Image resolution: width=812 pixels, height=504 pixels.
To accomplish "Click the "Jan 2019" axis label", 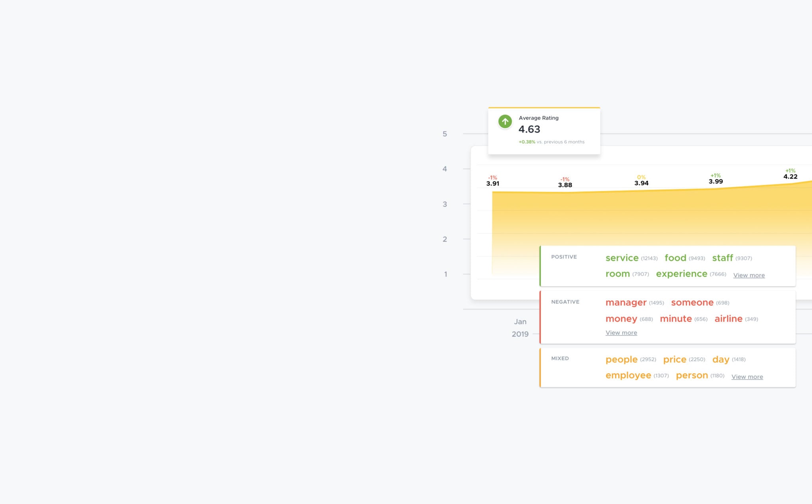I will [520, 328].
